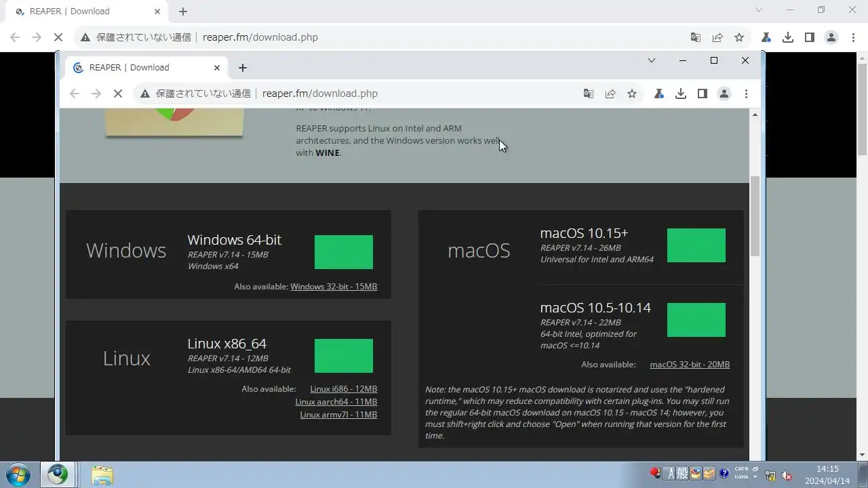
Task: Open File Explorer from taskbar
Action: [x=102, y=474]
